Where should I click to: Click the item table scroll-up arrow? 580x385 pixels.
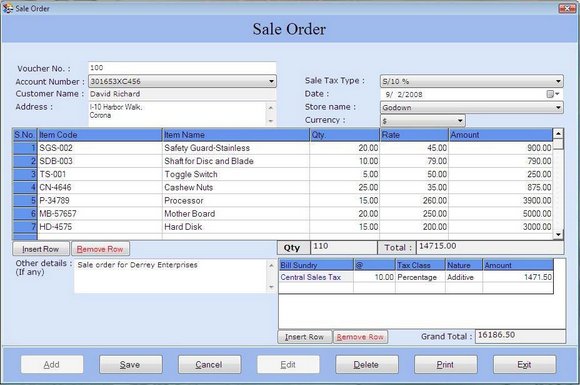[x=558, y=134]
